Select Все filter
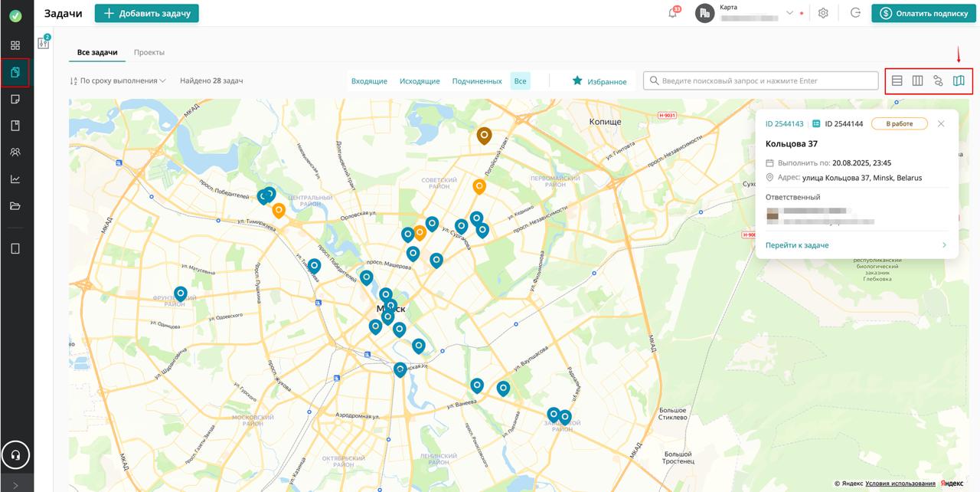This screenshot has width=980, height=492. [x=521, y=81]
